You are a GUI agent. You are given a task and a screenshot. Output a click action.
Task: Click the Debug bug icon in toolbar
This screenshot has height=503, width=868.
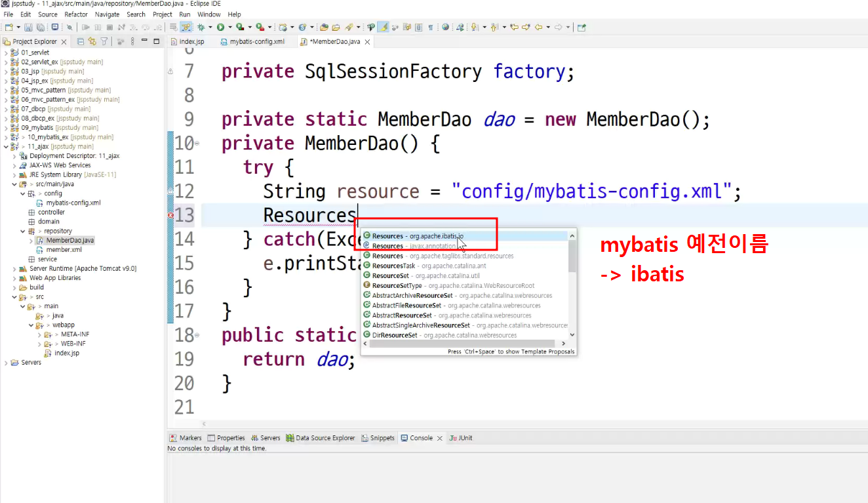tap(201, 27)
